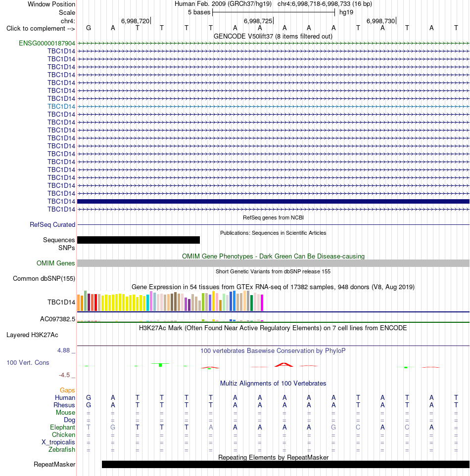Click the gray OMIM Genes item bar

click(x=273, y=263)
